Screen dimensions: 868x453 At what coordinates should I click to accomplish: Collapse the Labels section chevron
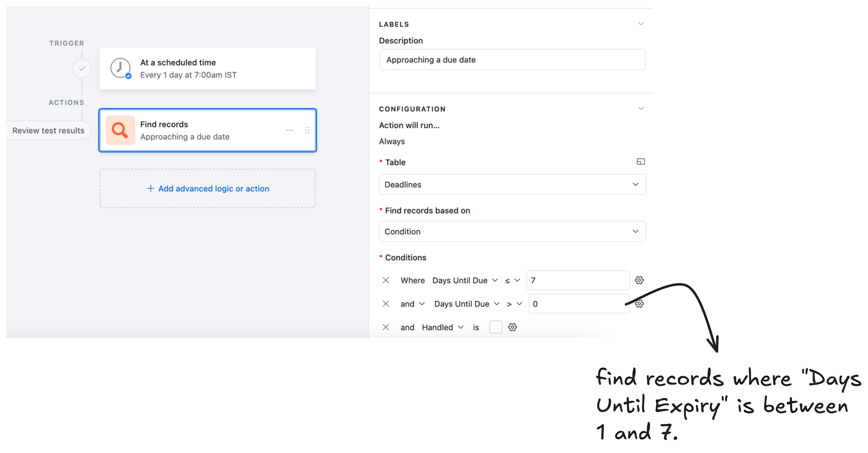coord(641,24)
